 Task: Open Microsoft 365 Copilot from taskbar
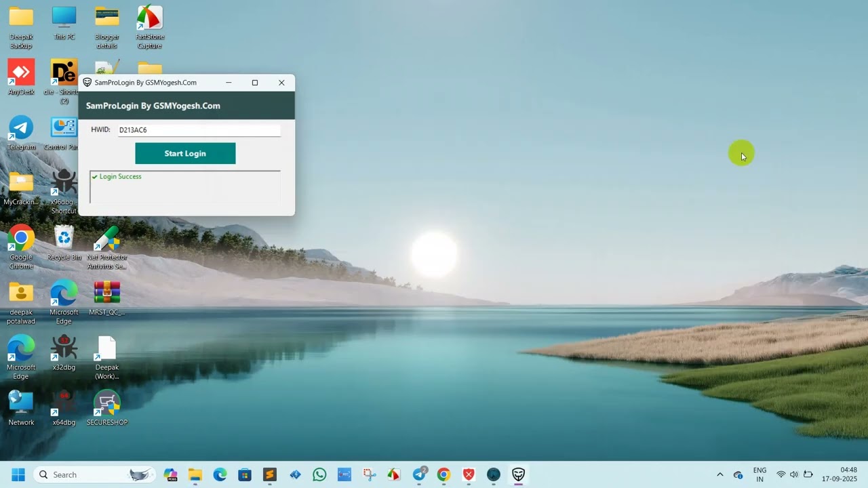click(170, 474)
